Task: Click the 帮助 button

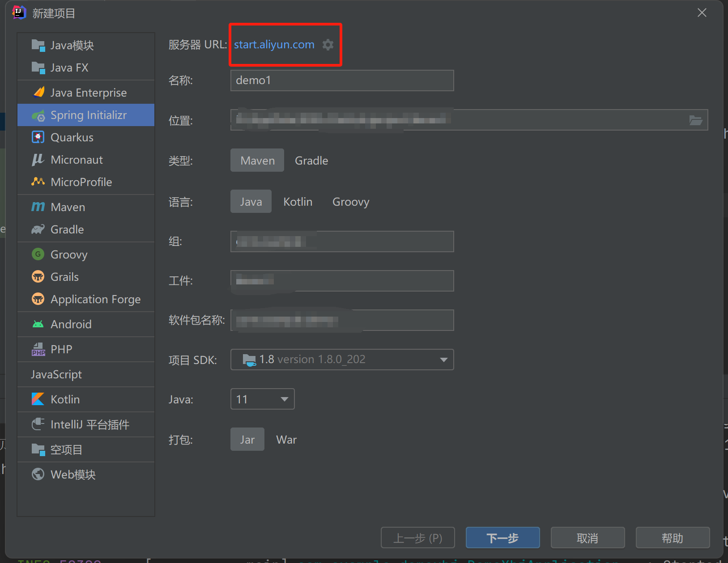Action: 673,538
